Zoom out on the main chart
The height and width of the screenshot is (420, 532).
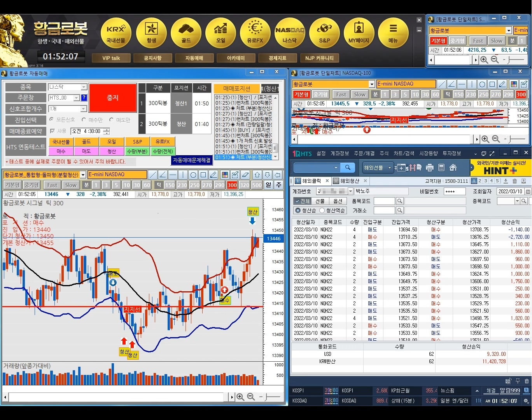point(251,397)
